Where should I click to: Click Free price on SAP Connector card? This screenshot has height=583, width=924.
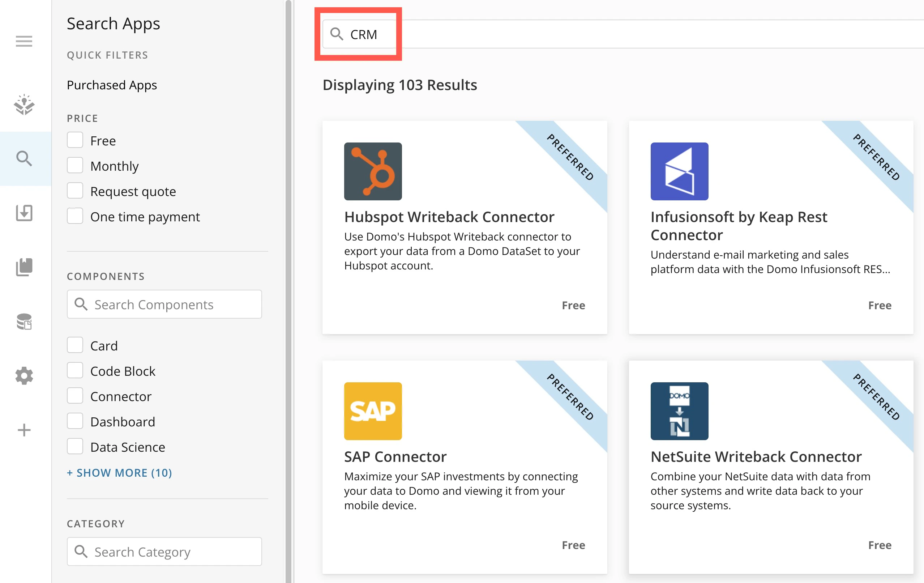pos(573,545)
